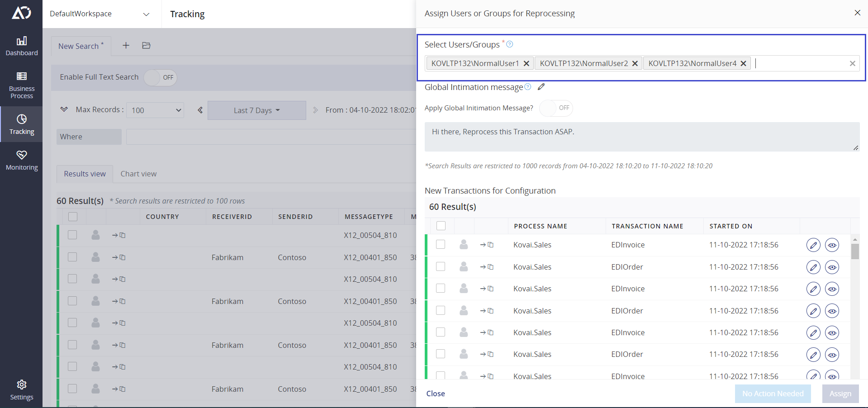Image resolution: width=868 pixels, height=408 pixels.
Task: Collapse the search query section chevron
Action: tap(64, 109)
